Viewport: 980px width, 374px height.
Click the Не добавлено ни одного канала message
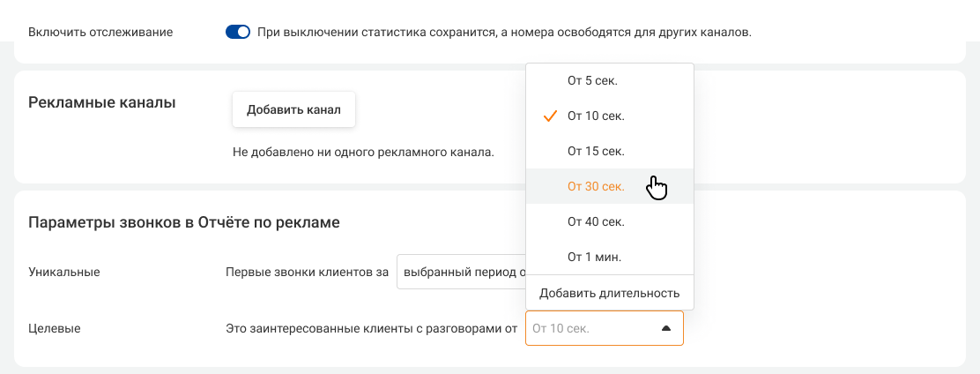363,152
